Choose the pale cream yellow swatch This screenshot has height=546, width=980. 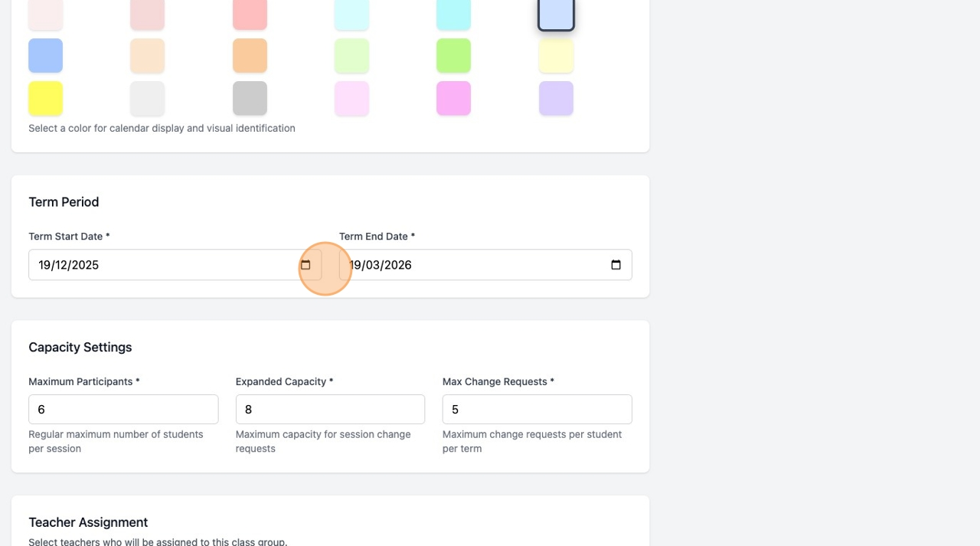click(x=556, y=56)
